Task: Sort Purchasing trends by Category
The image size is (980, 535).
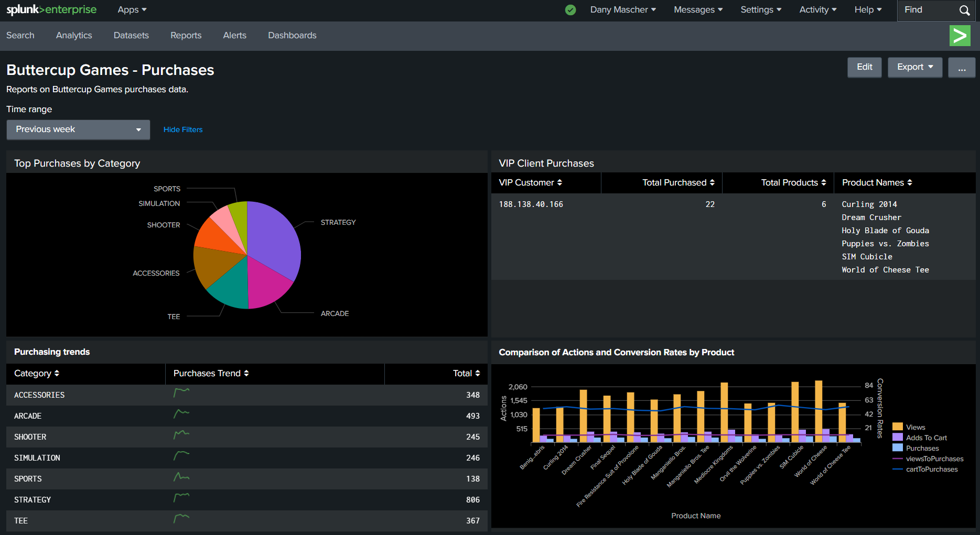Action: 37,373
